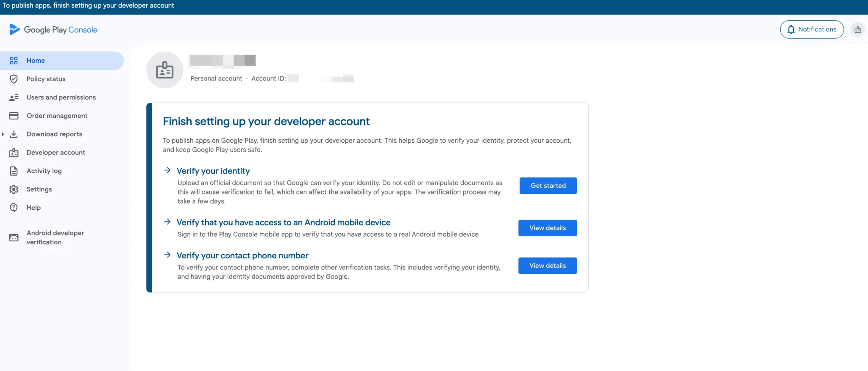Click the large developer profile avatar
Screen dimensions: 868x371
pyautogui.click(x=164, y=70)
